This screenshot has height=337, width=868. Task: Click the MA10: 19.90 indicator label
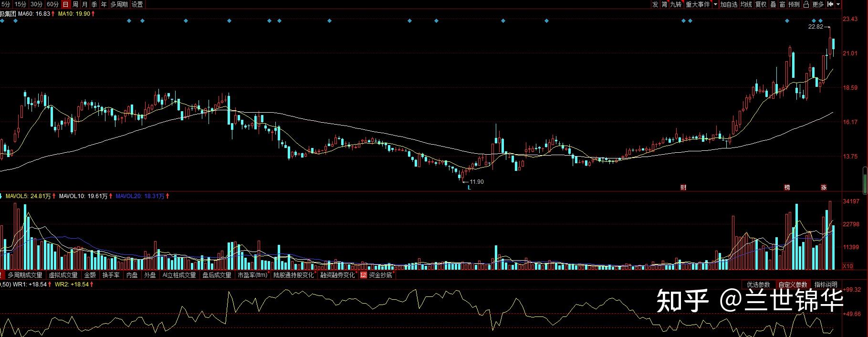pyautogui.click(x=74, y=14)
